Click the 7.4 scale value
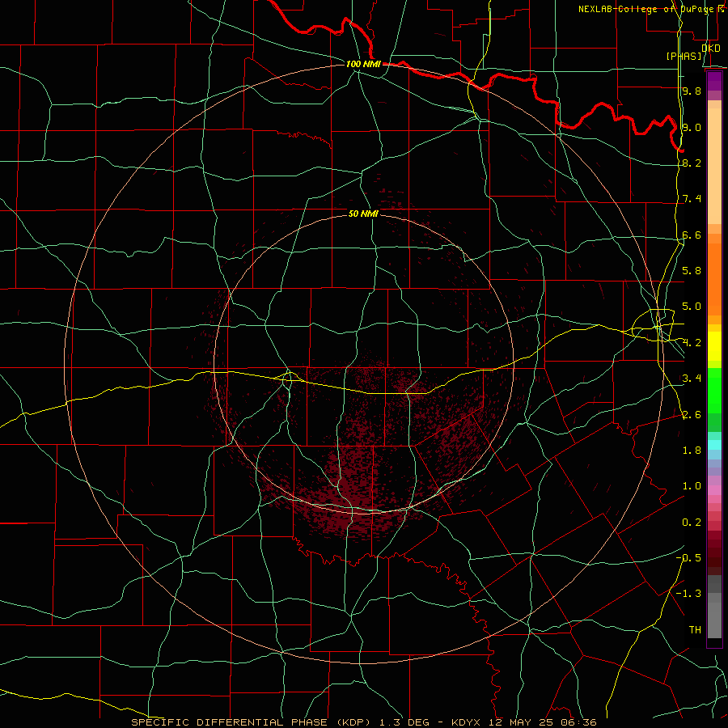728x728 pixels. (692, 199)
